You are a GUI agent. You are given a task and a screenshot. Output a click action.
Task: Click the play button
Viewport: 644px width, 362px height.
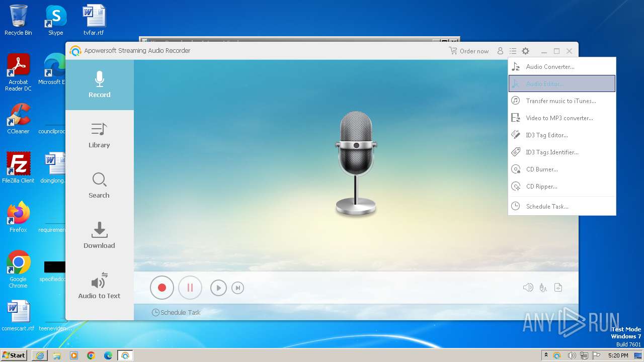point(218,288)
